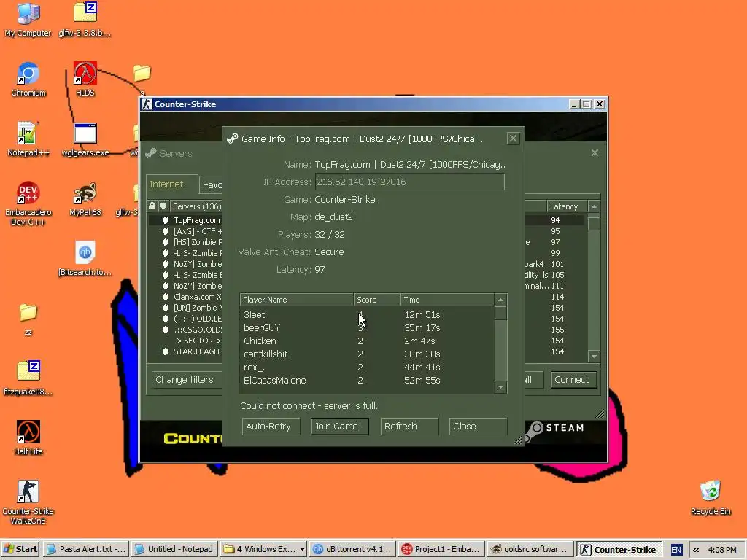Sort server list by Latency column

coord(568,206)
